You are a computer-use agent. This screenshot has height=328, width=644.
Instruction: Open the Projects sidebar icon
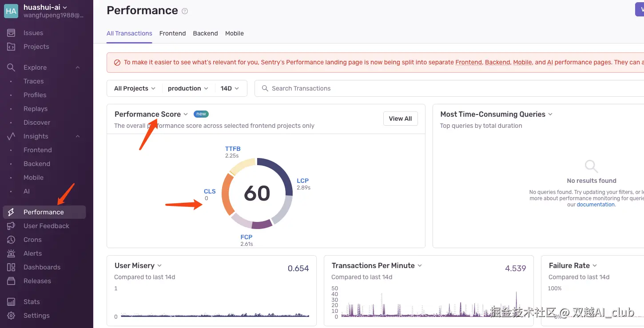pyautogui.click(x=11, y=47)
